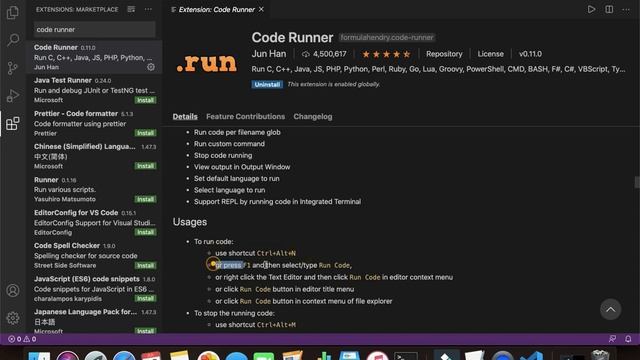The image size is (640, 360).
Task: Click the run play icon in editor title
Action: [591, 9]
